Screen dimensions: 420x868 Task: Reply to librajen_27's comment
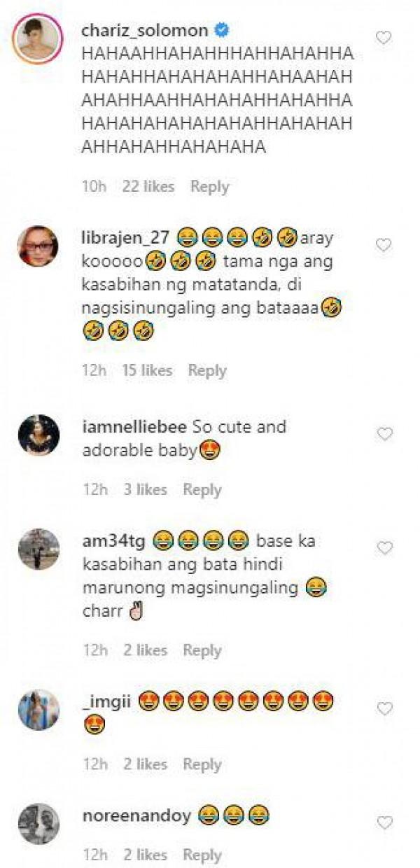207,371
